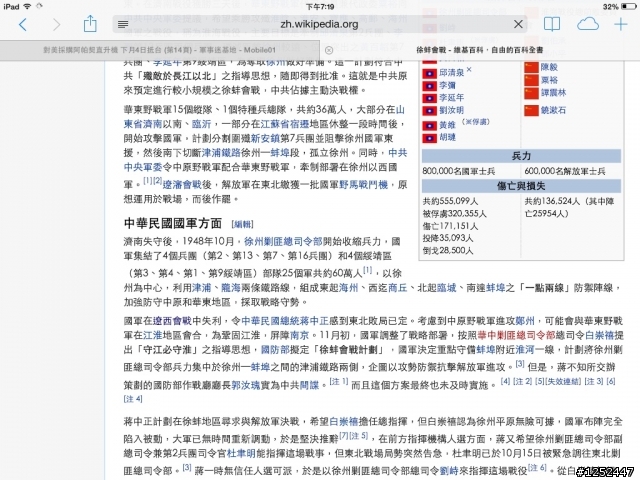Select the 800,000名國軍士兵 strength cell
The image size is (640, 480).
[x=459, y=171]
